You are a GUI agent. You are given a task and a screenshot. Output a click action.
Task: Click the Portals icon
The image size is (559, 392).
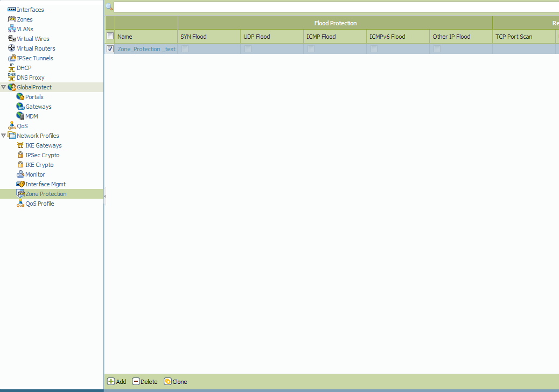pyautogui.click(x=20, y=96)
